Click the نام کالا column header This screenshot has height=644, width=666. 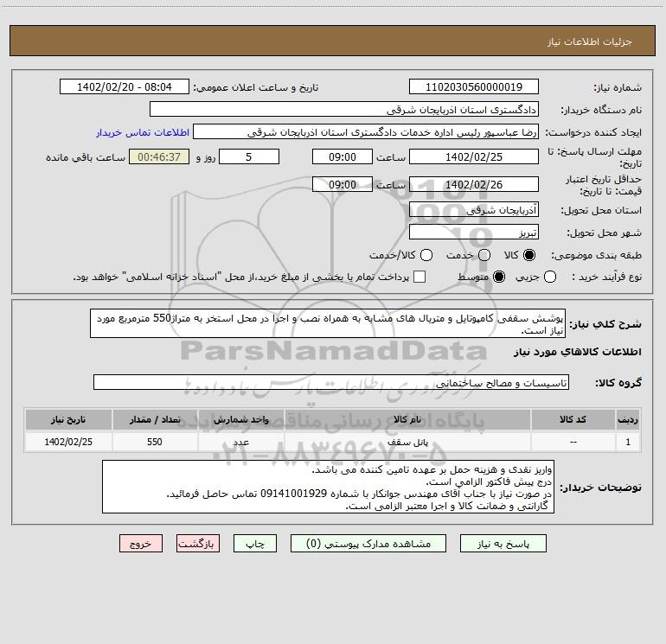pyautogui.click(x=407, y=419)
